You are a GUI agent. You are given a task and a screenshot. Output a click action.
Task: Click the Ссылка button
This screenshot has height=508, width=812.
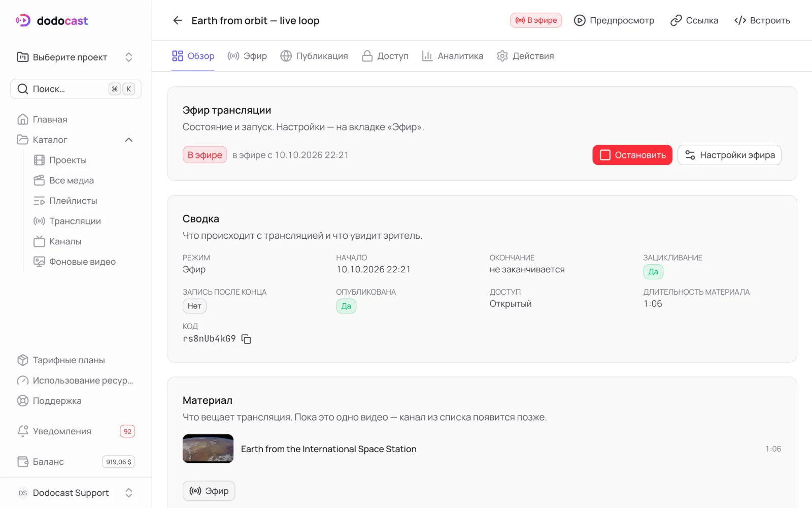coord(694,20)
